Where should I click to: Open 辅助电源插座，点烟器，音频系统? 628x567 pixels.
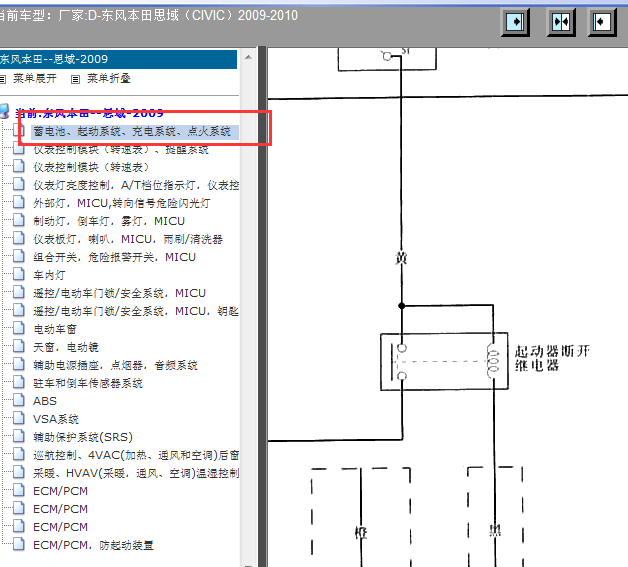(x=115, y=365)
